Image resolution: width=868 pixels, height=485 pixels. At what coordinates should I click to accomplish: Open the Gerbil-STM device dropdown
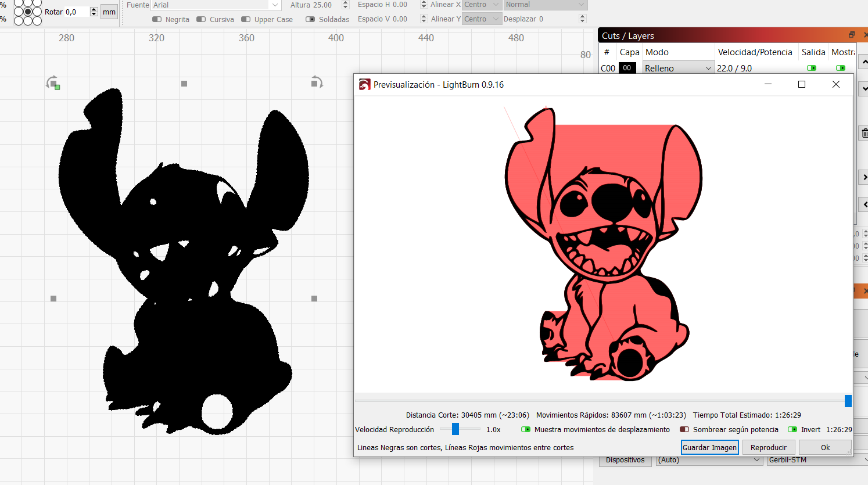tap(817, 460)
